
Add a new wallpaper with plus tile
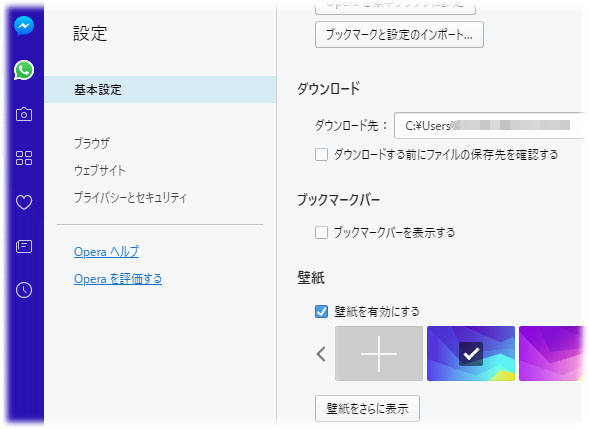pyautogui.click(x=379, y=353)
